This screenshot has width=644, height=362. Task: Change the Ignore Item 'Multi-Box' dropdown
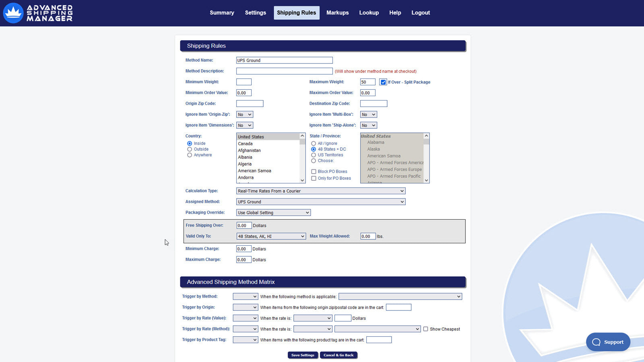pyautogui.click(x=368, y=114)
